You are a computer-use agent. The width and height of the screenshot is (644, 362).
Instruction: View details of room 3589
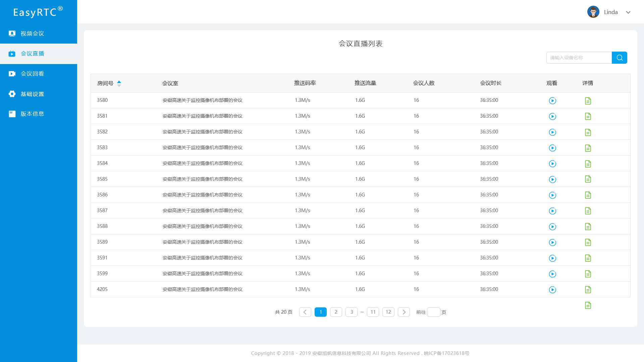(588, 242)
